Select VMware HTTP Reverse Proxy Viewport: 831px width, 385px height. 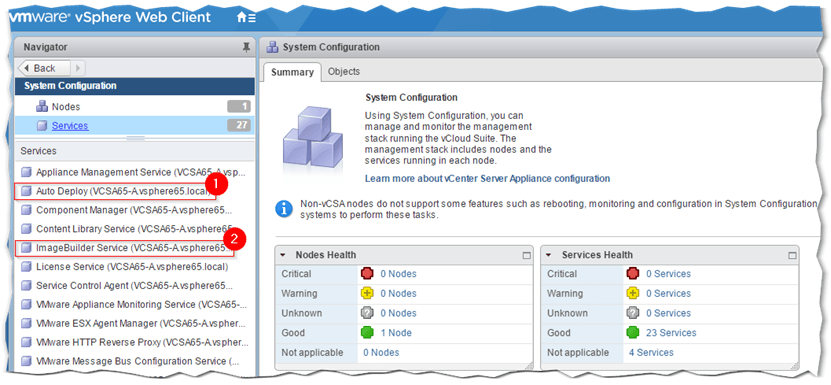(x=142, y=342)
